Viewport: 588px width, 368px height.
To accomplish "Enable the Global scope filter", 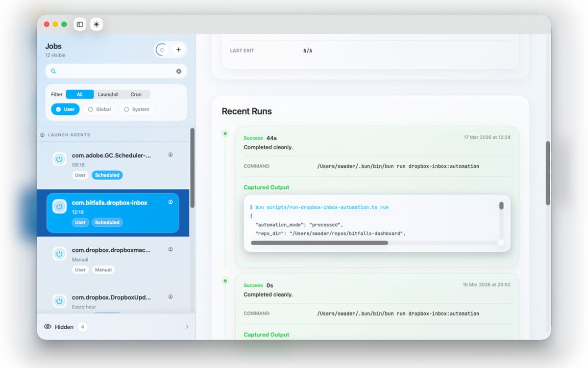I will (x=99, y=109).
